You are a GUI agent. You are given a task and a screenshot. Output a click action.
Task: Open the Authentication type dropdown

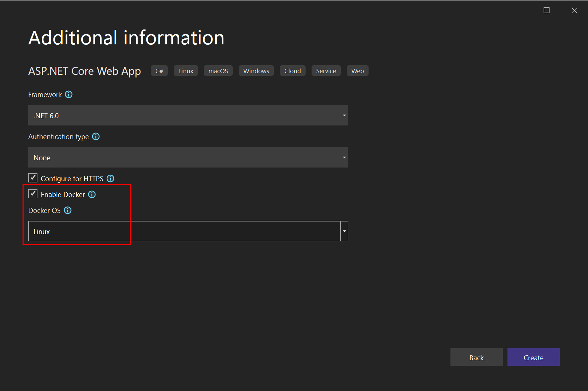pos(344,157)
